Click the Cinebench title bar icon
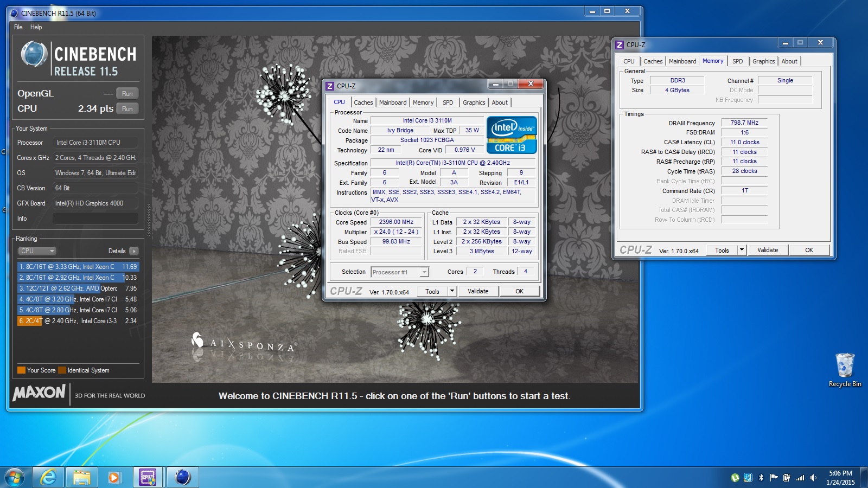 14,13
